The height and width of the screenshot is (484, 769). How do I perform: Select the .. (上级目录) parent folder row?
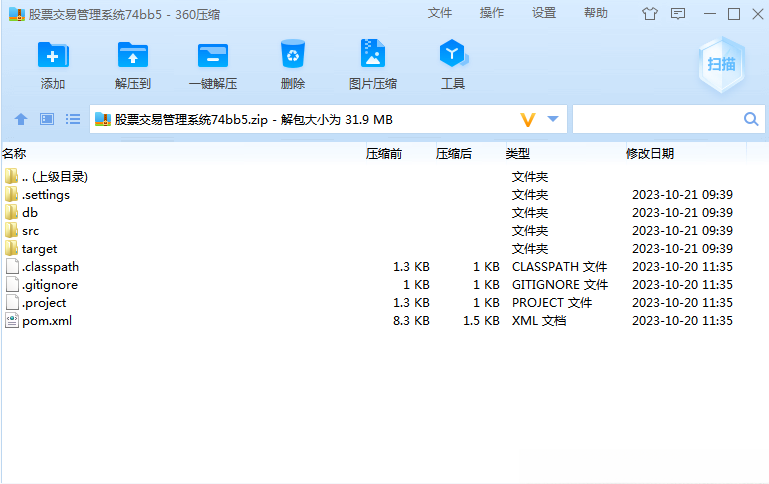[384, 177]
